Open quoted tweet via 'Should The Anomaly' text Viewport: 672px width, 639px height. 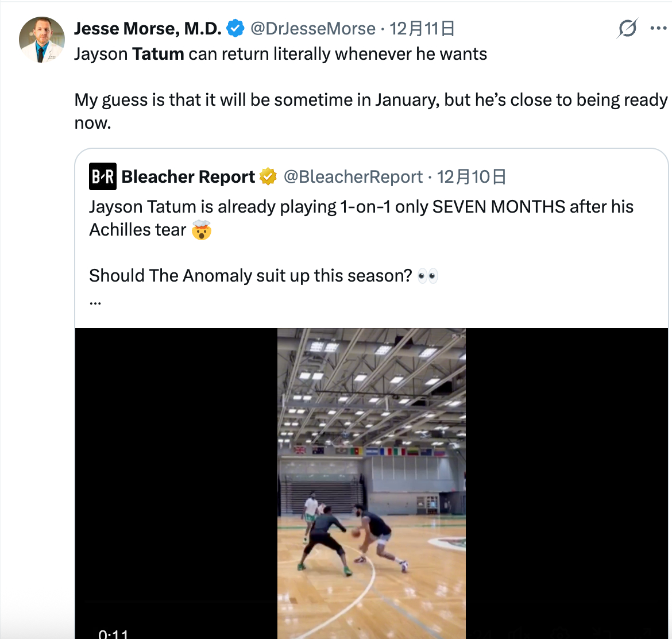[x=250, y=276]
